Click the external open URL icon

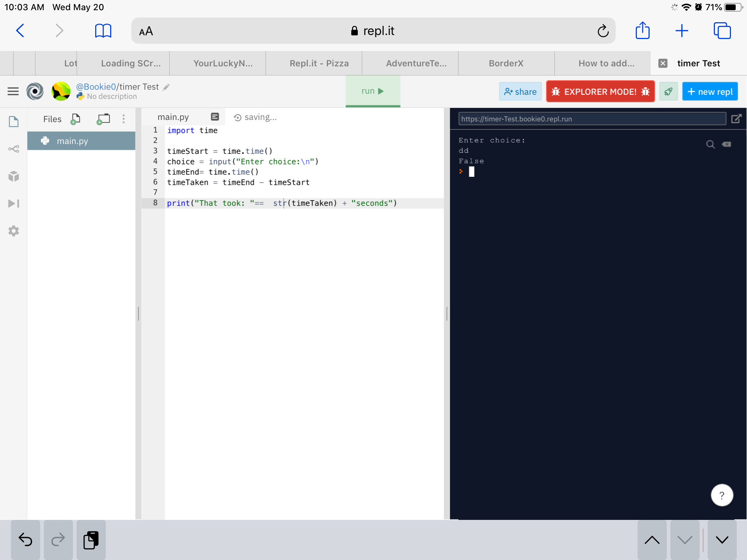(736, 119)
